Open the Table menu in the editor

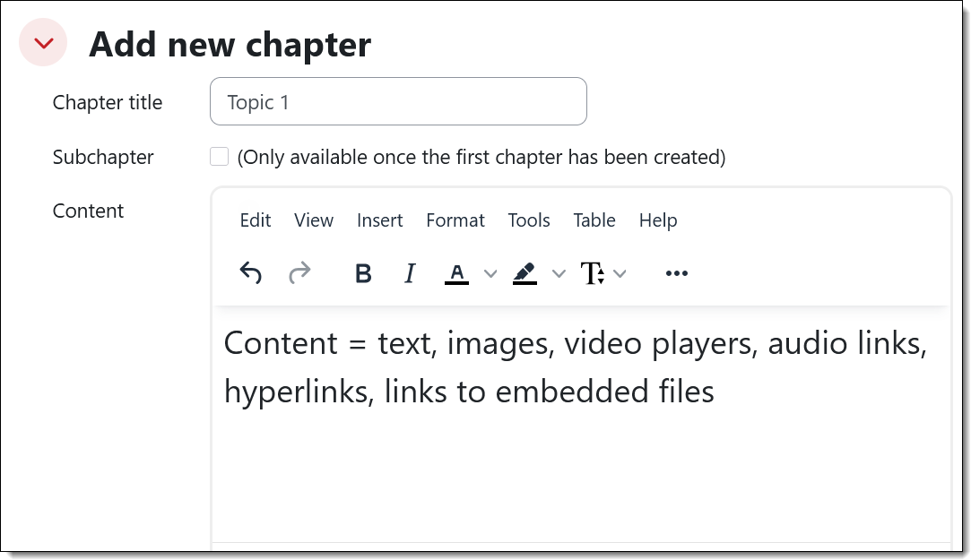pyautogui.click(x=594, y=220)
